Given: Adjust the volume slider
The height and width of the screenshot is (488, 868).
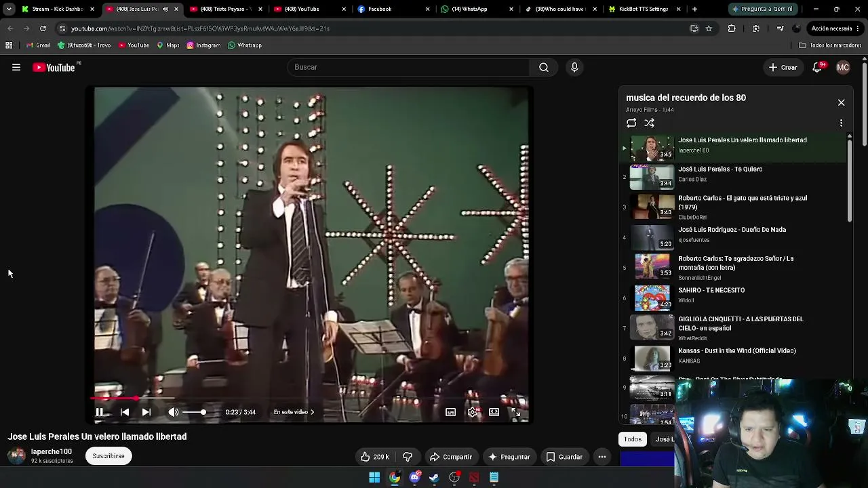Looking at the screenshot, I should click(x=194, y=412).
